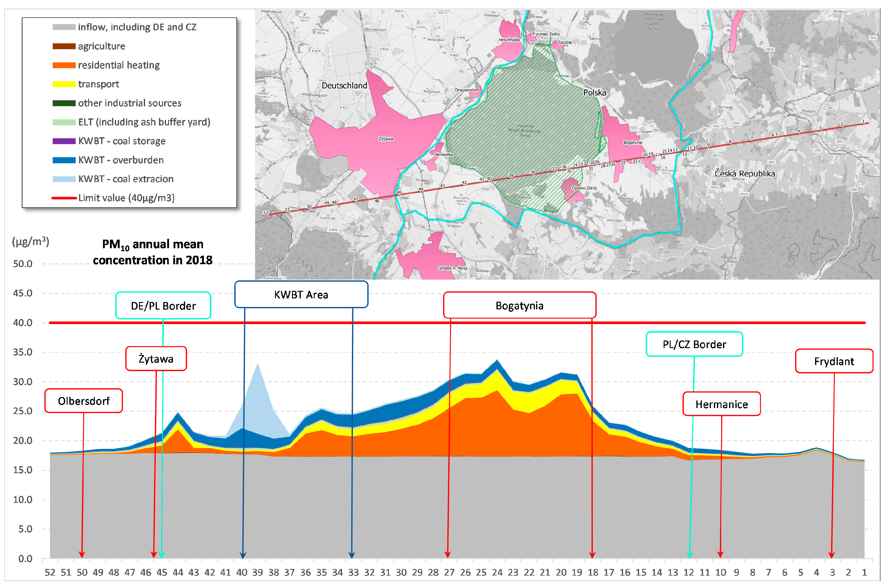
Task: Click the Olbersdorf label box
Action: (x=84, y=401)
